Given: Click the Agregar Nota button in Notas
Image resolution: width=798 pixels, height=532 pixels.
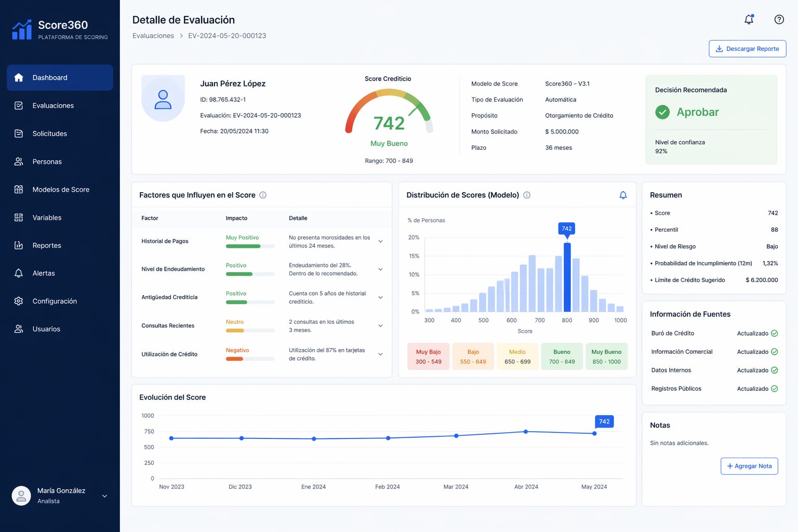Looking at the screenshot, I should point(749,466).
